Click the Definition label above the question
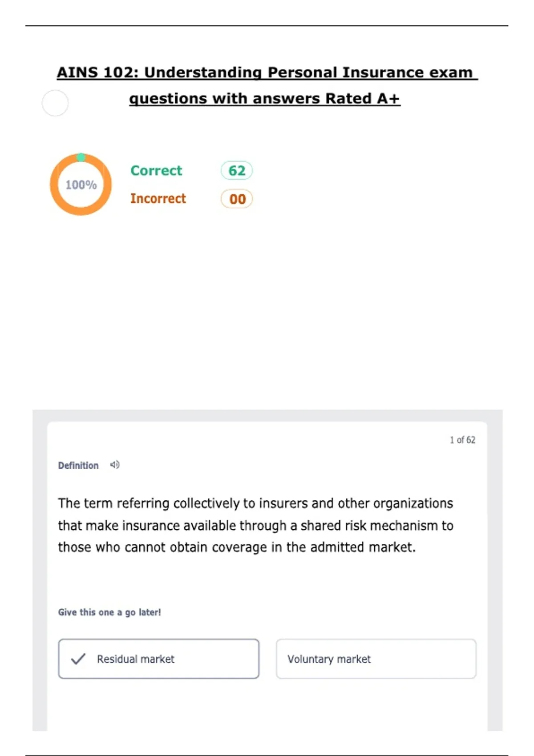Image resolution: width=534 pixels, height=756 pixels. click(78, 466)
